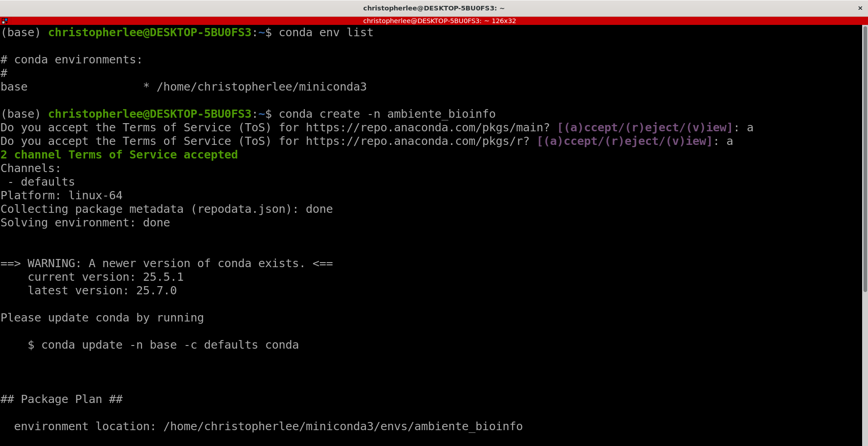
Task: Click the '## Package Plan ##' heading
Action: [62, 399]
